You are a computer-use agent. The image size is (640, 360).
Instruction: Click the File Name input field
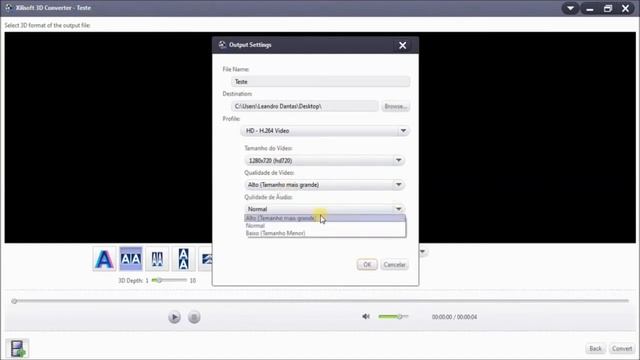click(x=320, y=82)
